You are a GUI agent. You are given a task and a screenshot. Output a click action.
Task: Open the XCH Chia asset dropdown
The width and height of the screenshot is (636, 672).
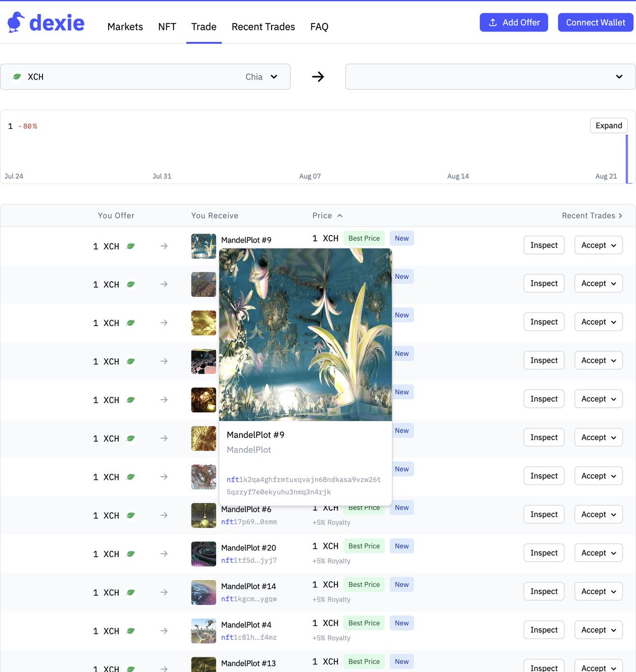point(145,77)
